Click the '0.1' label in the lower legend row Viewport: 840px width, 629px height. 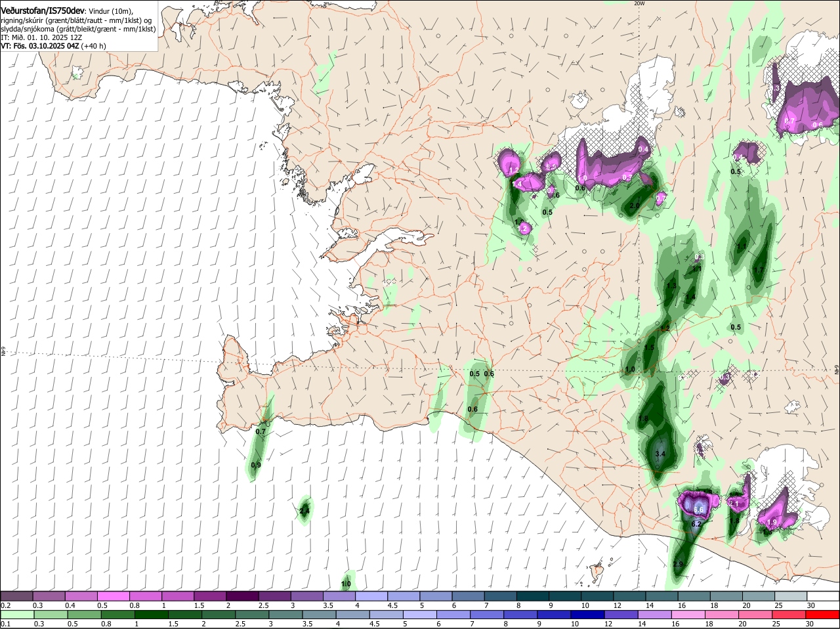coord(5,624)
